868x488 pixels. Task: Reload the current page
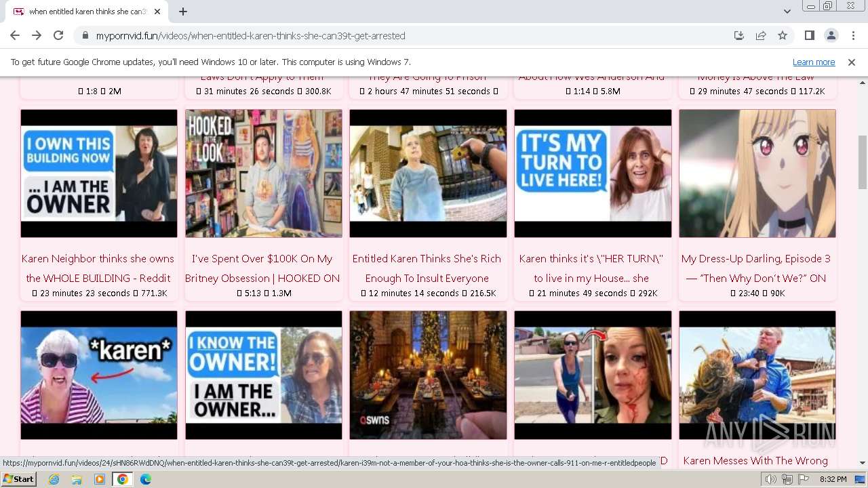pyautogui.click(x=58, y=35)
